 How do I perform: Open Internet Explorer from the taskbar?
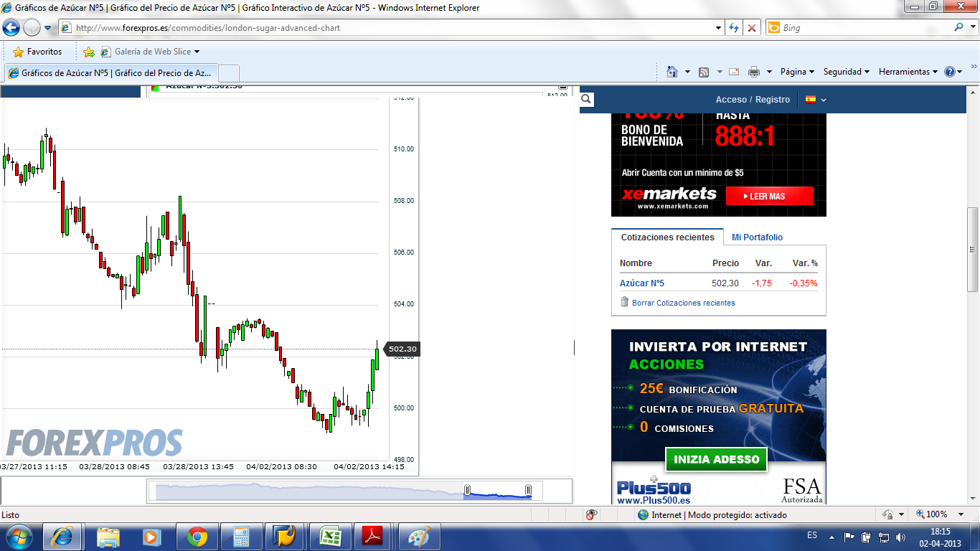(x=62, y=537)
